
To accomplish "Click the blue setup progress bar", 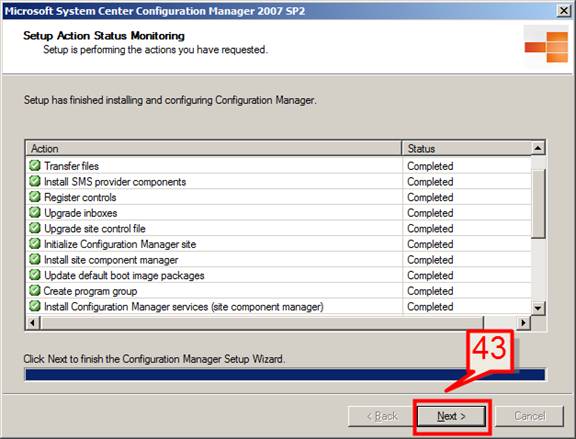I will point(285,375).
